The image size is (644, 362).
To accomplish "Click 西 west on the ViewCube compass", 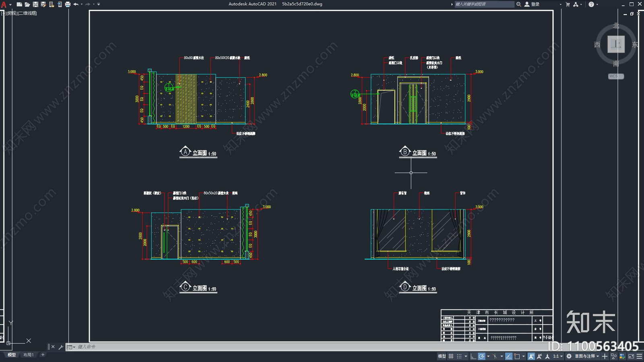I will (597, 44).
